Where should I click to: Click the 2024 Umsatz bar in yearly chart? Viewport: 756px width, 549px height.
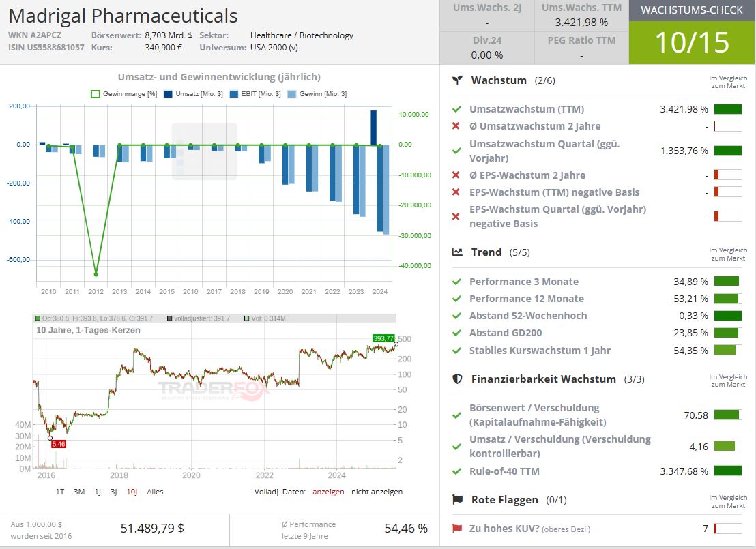[x=374, y=128]
